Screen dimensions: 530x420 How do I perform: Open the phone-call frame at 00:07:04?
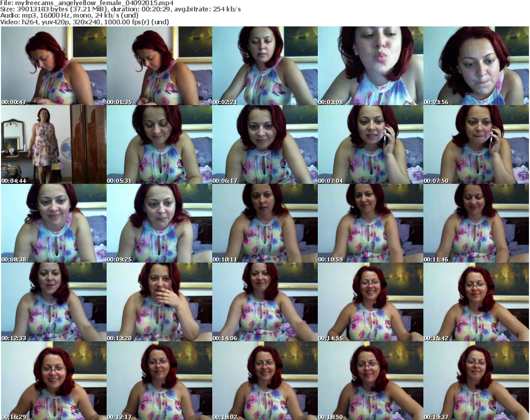371,144
